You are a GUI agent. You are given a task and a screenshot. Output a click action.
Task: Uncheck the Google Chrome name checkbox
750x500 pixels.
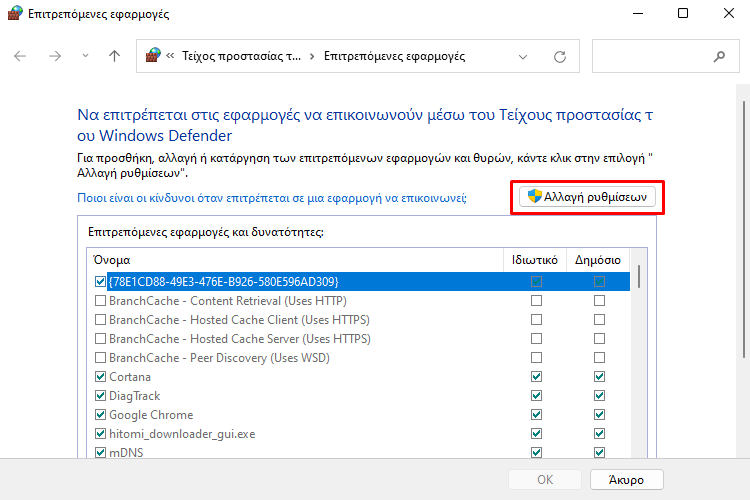pos(100,415)
